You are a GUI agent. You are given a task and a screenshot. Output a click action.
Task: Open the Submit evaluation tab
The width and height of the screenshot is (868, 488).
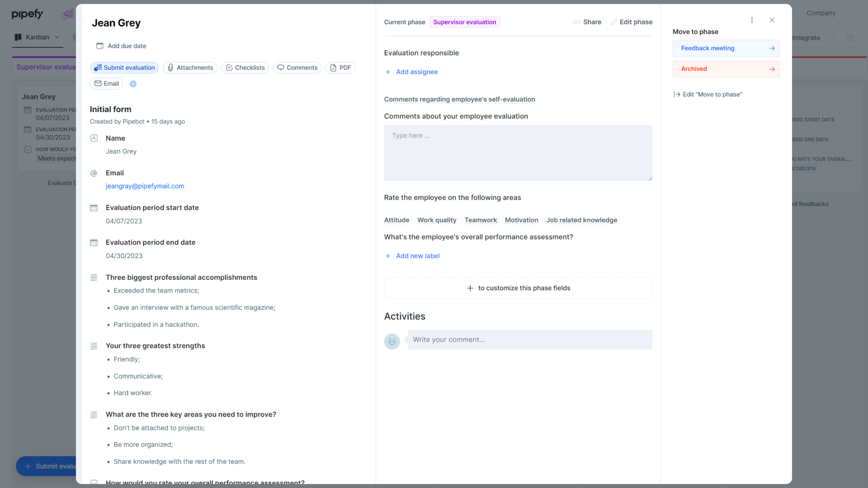coord(124,68)
